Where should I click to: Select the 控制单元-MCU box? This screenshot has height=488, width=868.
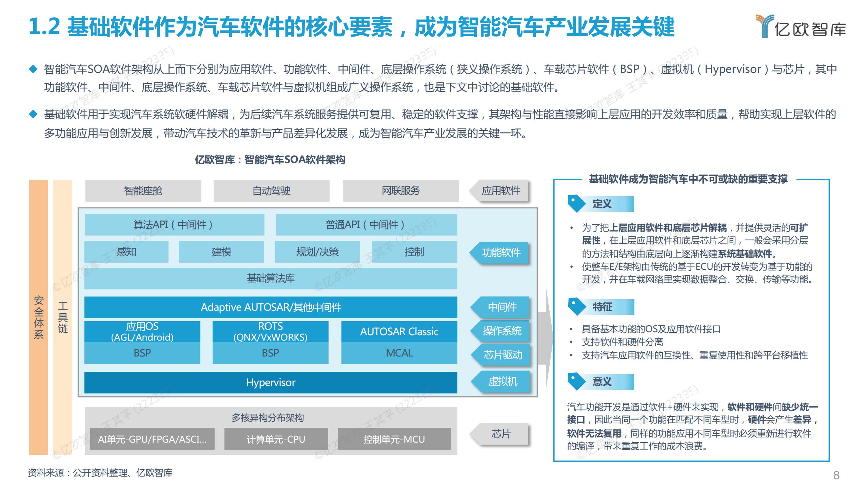tap(394, 439)
